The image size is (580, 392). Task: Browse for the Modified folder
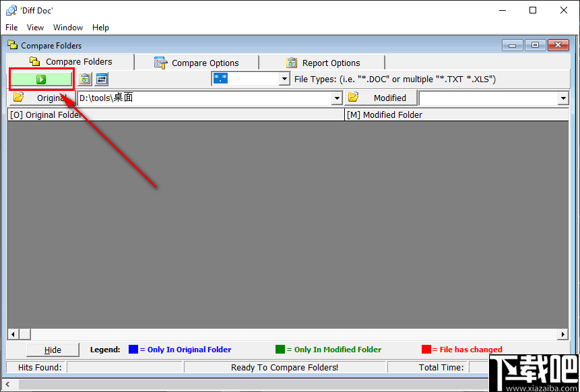point(381,98)
